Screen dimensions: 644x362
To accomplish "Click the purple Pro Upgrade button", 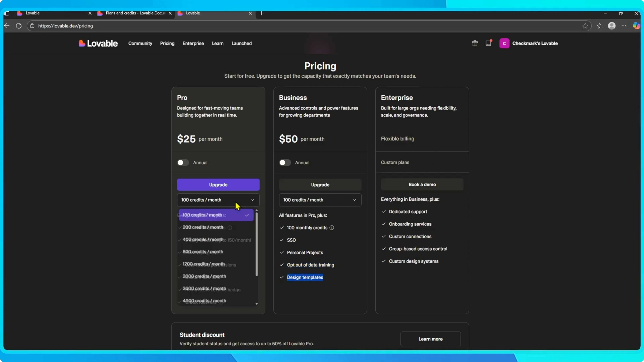I will pos(218,185).
